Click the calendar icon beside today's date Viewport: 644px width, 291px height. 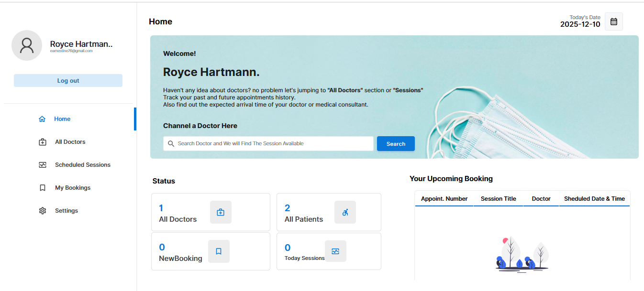614,22
